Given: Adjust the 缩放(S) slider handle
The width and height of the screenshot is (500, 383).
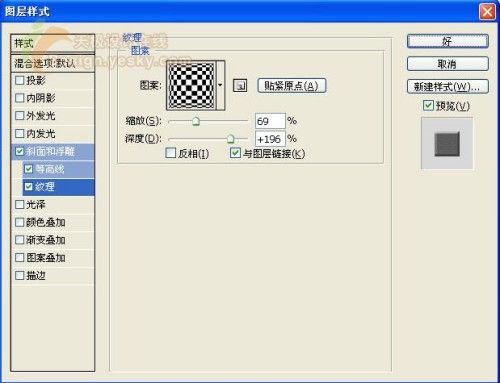Looking at the screenshot, I should point(196,121).
